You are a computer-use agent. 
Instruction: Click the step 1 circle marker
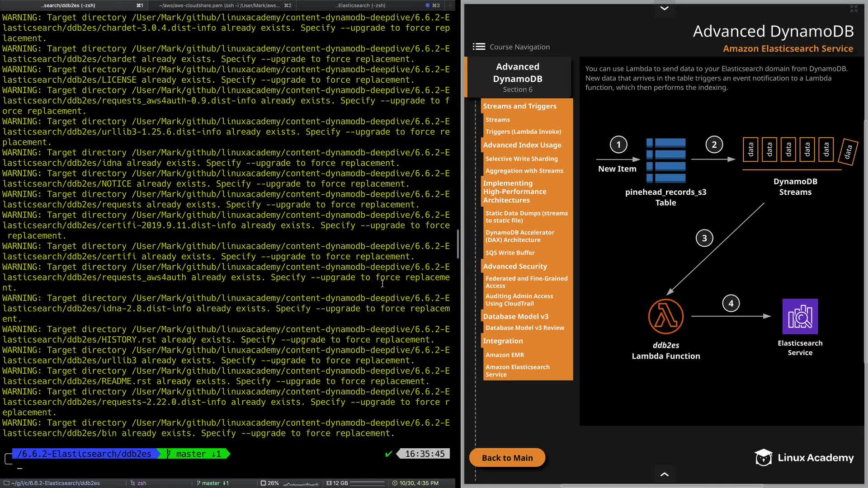[x=618, y=145]
